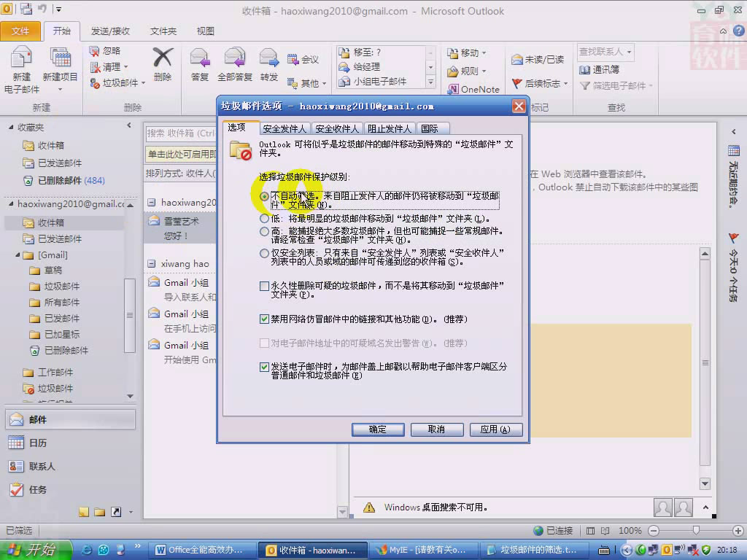Open the Office全能高效办 Word taskbar button
The height and width of the screenshot is (560, 747).
point(203,550)
